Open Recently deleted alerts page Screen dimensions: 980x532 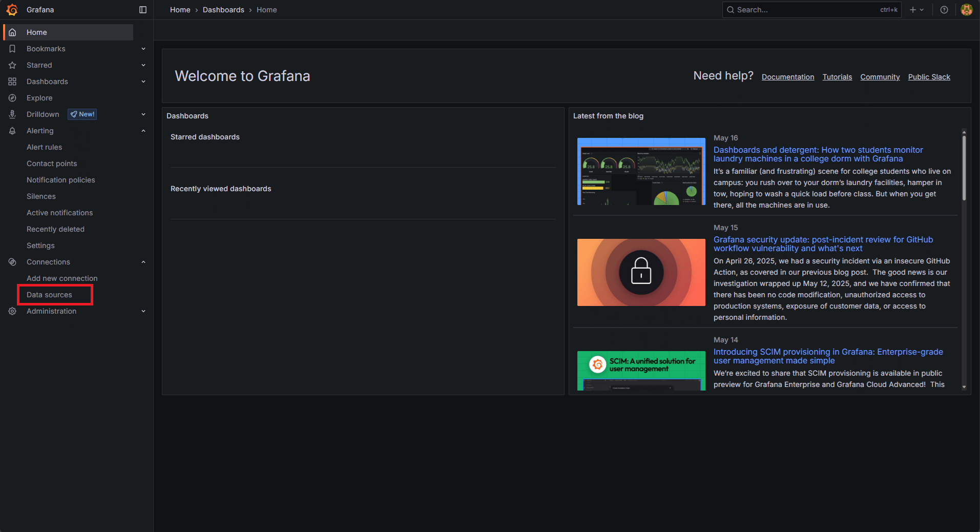click(55, 229)
